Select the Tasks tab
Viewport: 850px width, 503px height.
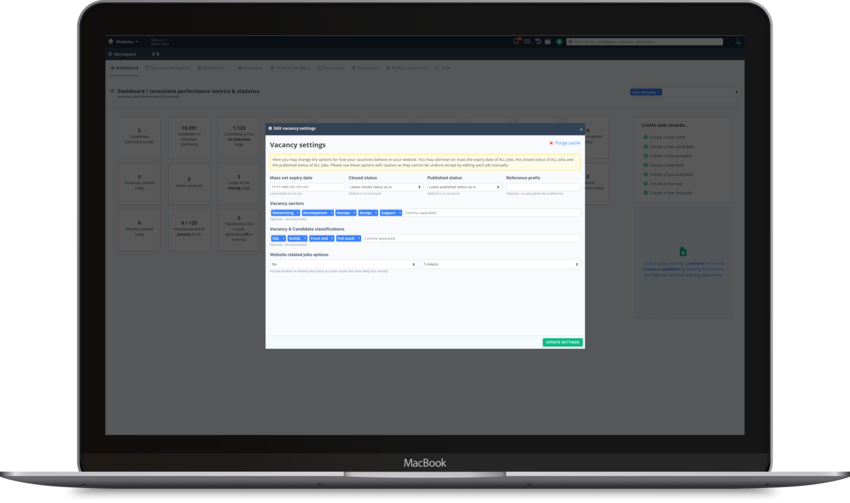coord(443,68)
